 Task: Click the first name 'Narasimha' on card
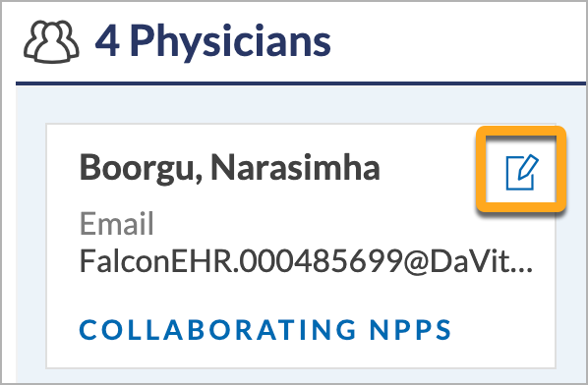[296, 167]
